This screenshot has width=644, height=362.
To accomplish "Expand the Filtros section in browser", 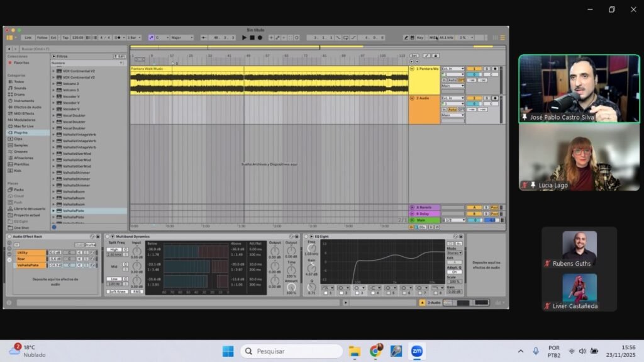I will click(53, 57).
